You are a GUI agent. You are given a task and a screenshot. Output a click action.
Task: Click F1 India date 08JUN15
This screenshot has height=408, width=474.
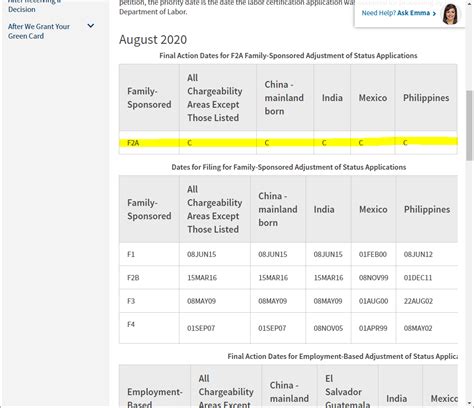[328, 254]
